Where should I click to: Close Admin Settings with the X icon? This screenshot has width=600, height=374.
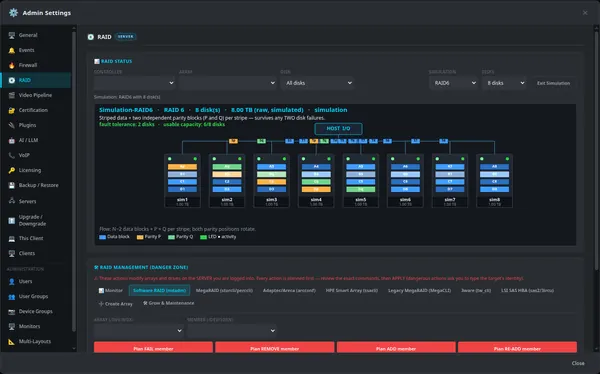tap(585, 13)
